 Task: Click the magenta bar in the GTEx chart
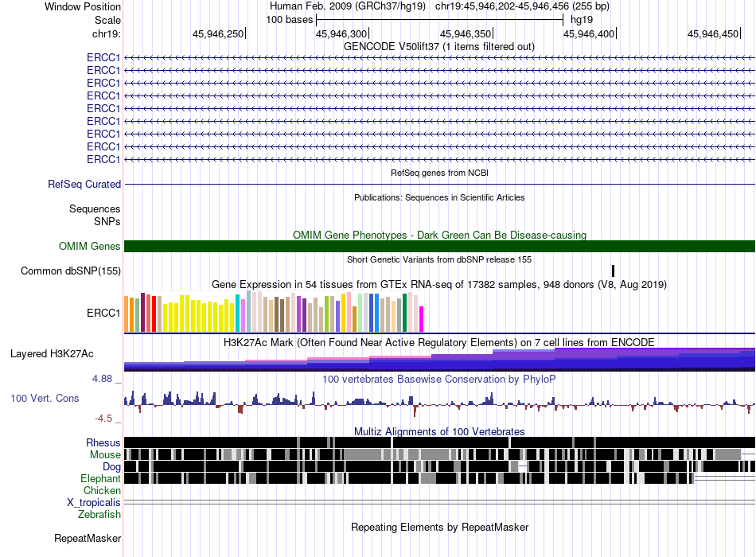point(422,319)
